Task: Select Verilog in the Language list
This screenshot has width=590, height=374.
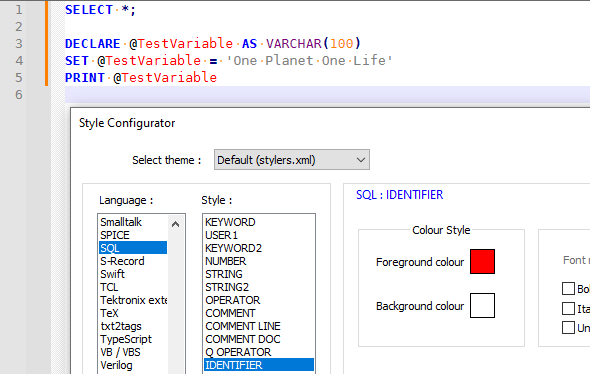Action: (x=132, y=365)
